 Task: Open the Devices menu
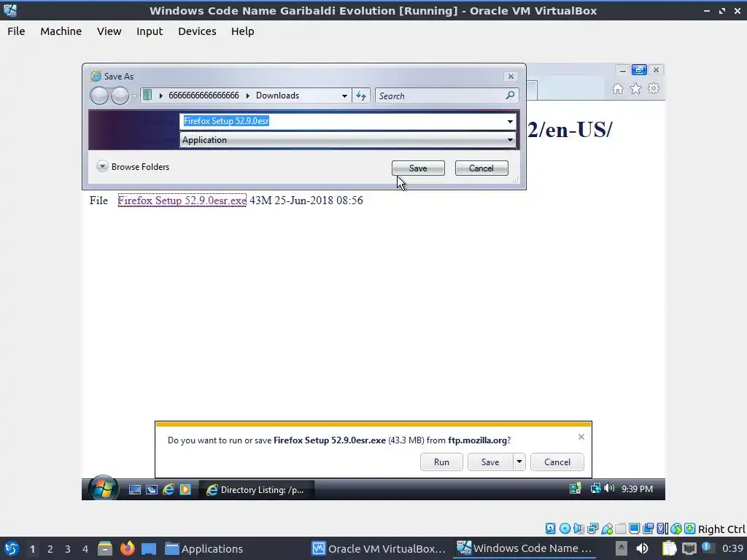(x=197, y=31)
